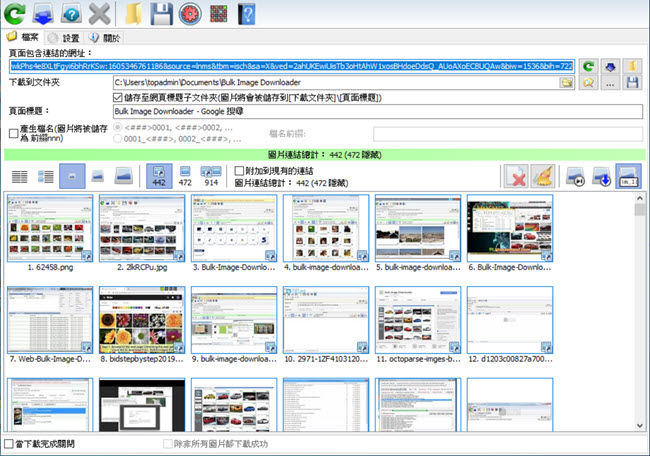This screenshot has width=650, height=457.
Task: Check 附加到現有的連結 checkbox
Action: pos(239,171)
